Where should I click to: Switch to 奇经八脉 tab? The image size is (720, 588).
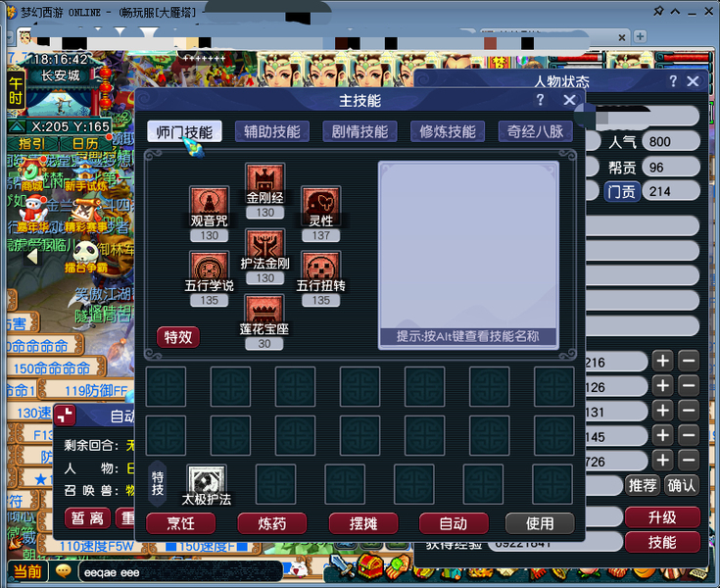(535, 132)
